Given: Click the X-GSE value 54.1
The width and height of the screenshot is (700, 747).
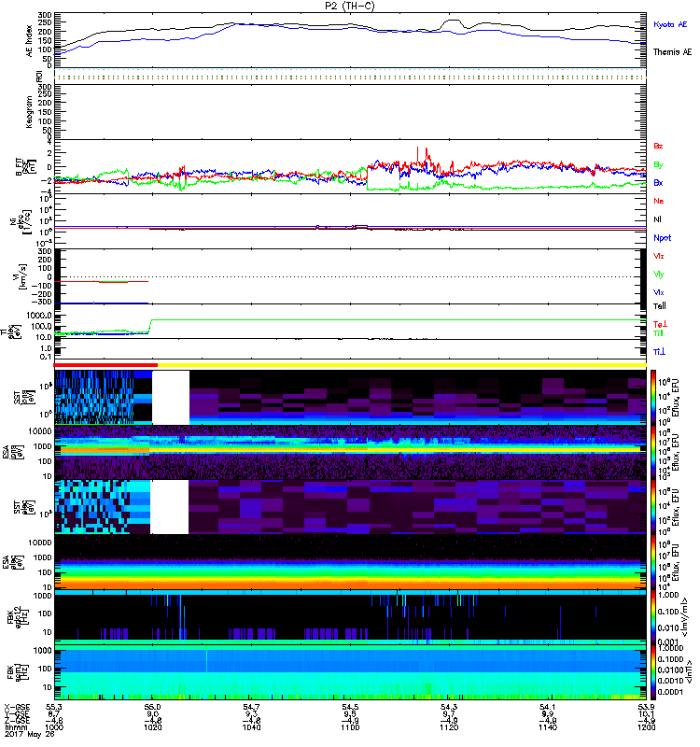Looking at the screenshot, I should 548,708.
